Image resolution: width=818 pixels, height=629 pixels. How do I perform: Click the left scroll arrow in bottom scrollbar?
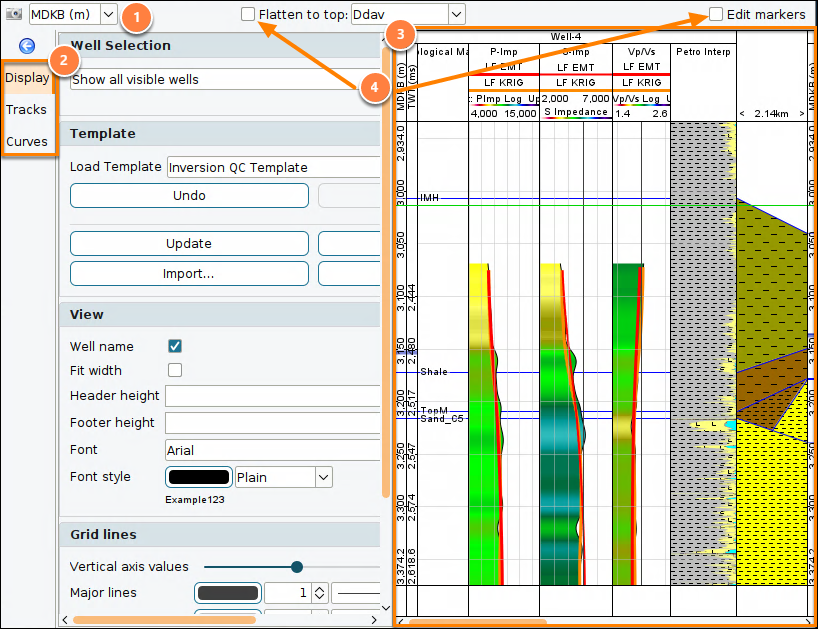click(x=65, y=620)
